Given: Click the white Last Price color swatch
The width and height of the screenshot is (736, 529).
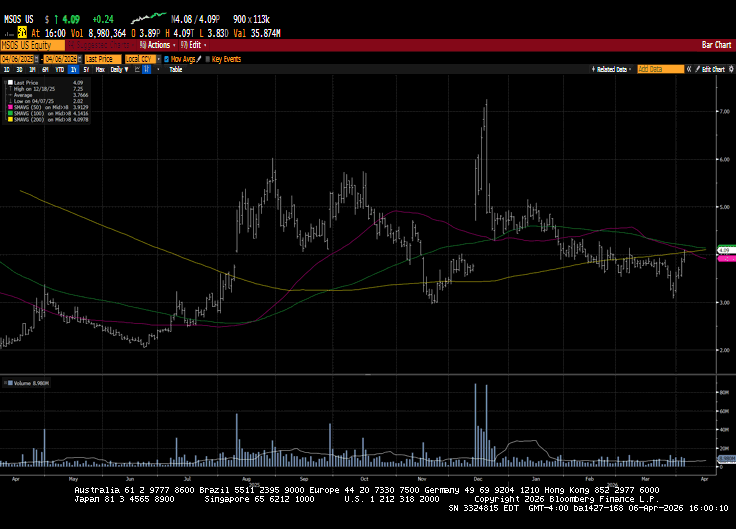Looking at the screenshot, I should [10, 83].
